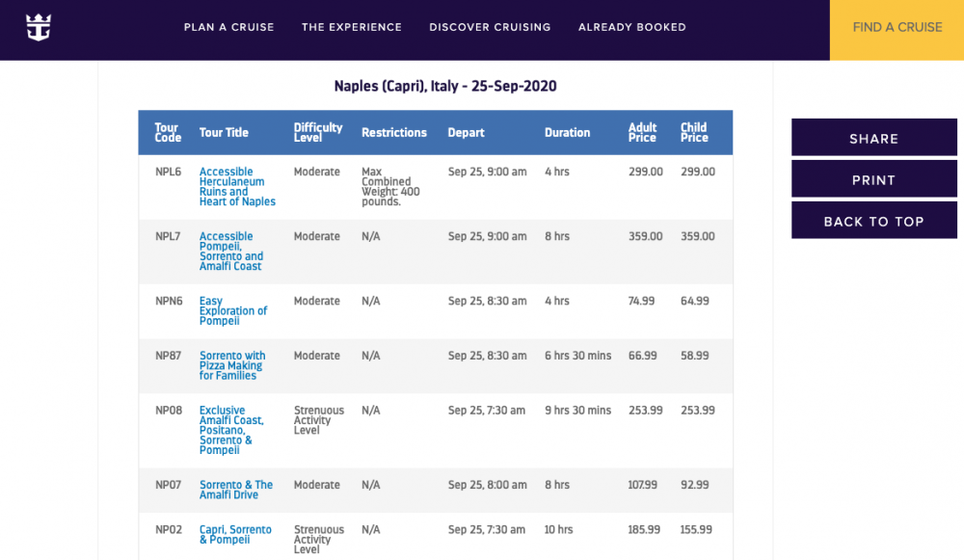Image resolution: width=964 pixels, height=560 pixels.
Task: Click the 10 hrs duration cell
Action: pos(558,529)
